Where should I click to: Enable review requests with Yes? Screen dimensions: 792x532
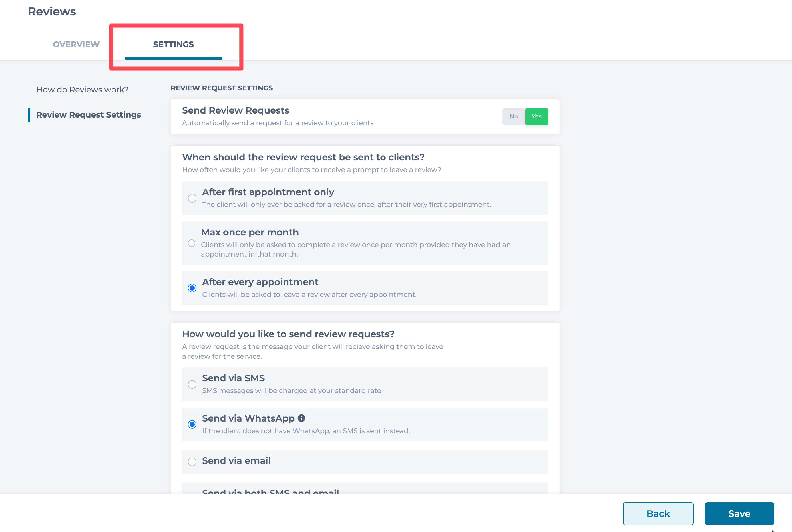(x=536, y=117)
